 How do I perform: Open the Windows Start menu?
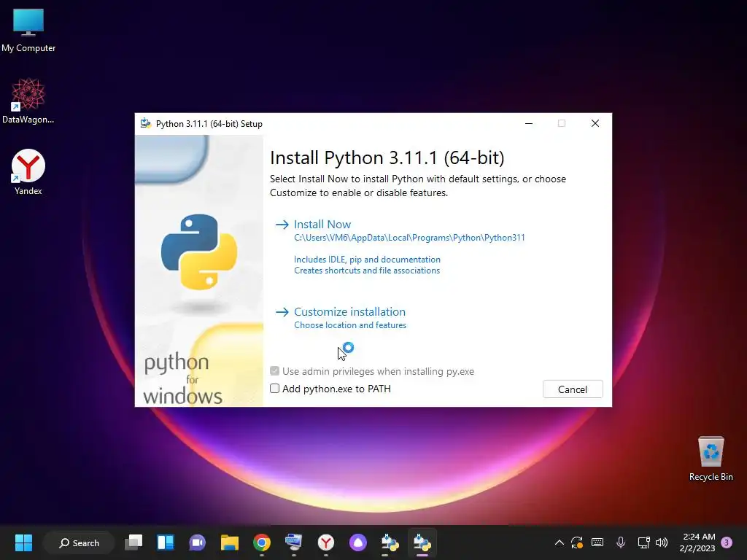(23, 542)
